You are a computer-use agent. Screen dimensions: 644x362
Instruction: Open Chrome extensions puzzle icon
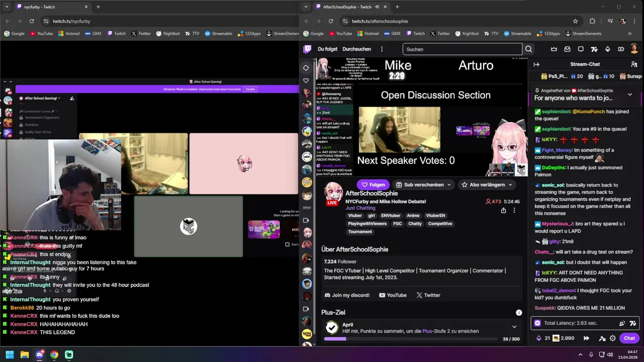592,21
